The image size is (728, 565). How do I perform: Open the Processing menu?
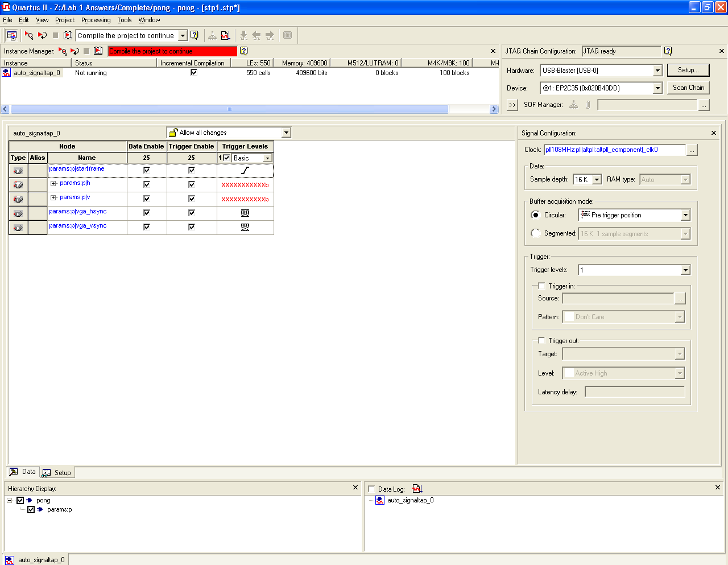96,20
